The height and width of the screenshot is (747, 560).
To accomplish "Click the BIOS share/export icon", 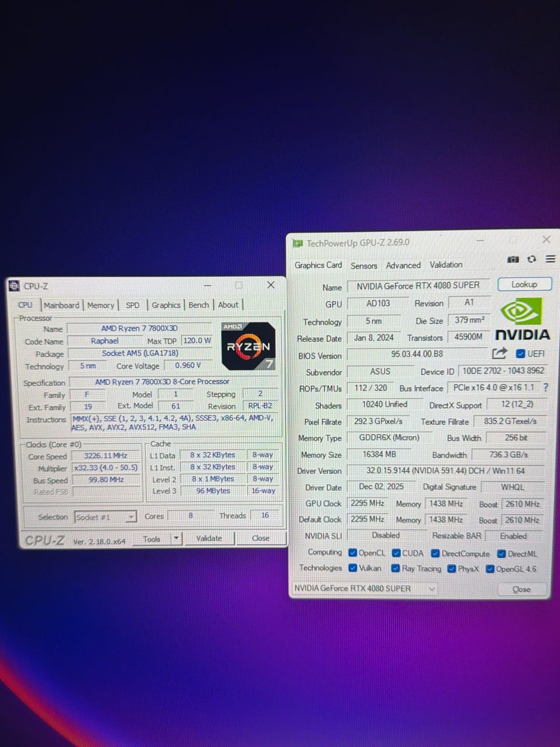I will pyautogui.click(x=499, y=353).
